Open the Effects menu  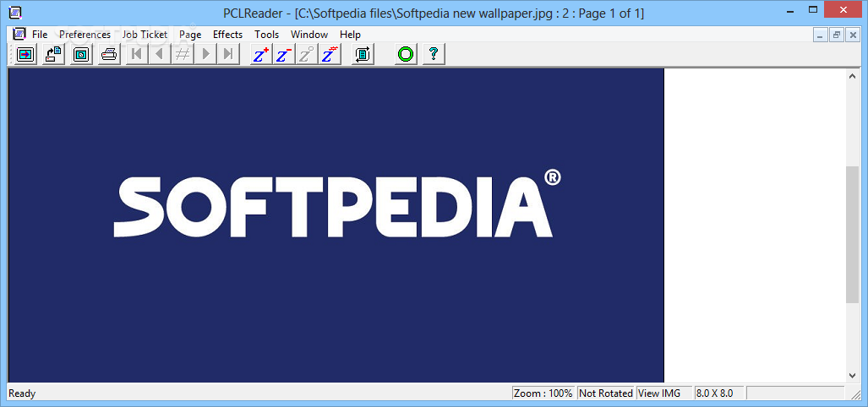(227, 35)
